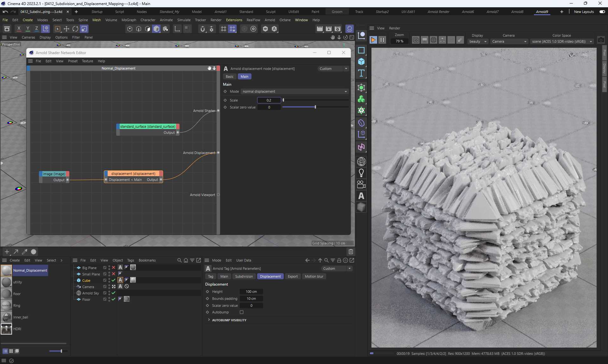
Task: Select the Cube primitive icon in the sidebar
Action: tap(361, 62)
